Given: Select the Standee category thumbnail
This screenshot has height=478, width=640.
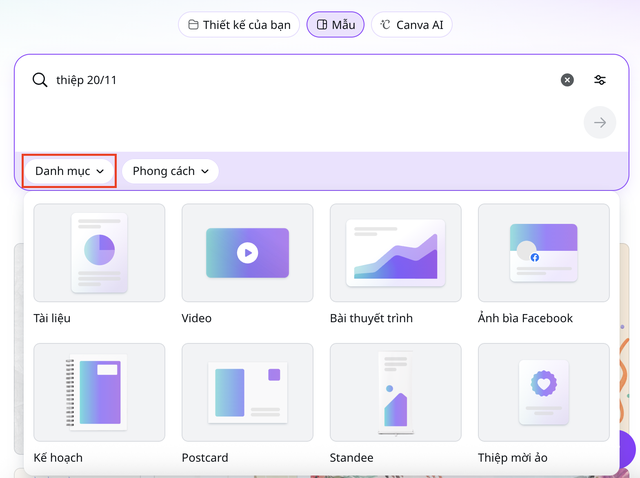Looking at the screenshot, I should (396, 392).
